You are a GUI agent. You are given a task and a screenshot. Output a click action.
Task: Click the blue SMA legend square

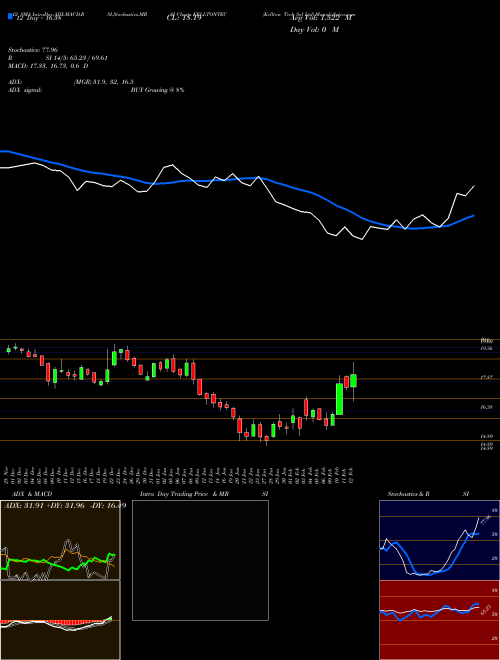tap(10, 16)
